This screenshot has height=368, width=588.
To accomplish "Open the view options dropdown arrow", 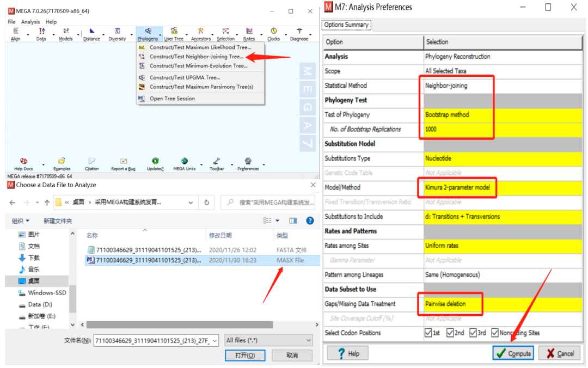I will pos(278,220).
